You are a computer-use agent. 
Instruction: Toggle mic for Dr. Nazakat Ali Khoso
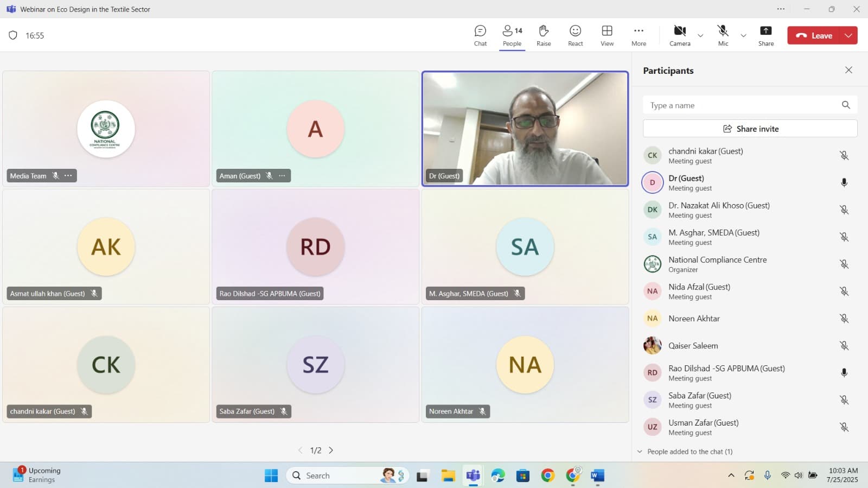pyautogui.click(x=844, y=210)
